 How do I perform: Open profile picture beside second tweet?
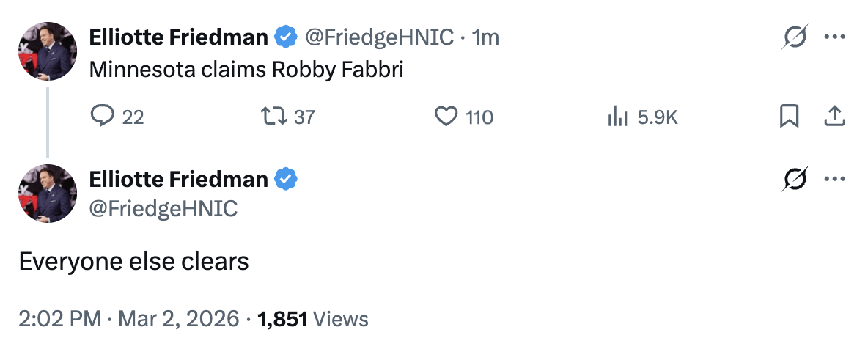pyautogui.click(x=48, y=194)
